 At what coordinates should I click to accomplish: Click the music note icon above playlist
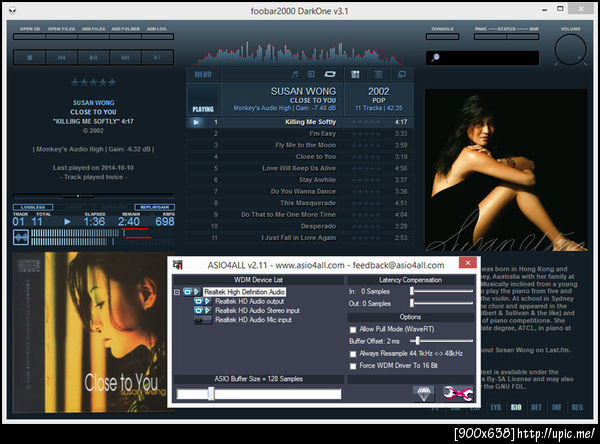pyautogui.click(x=295, y=74)
